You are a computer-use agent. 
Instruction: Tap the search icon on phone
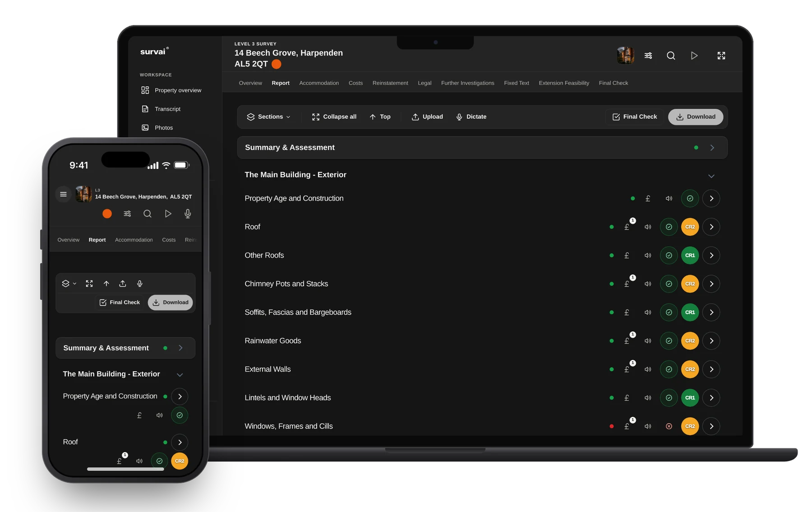tap(148, 214)
